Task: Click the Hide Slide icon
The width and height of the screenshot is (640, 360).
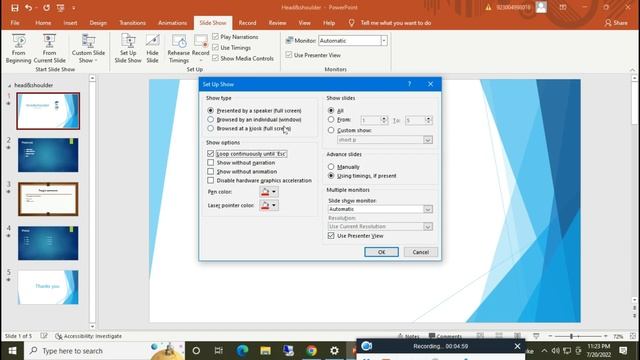Action: click(152, 49)
